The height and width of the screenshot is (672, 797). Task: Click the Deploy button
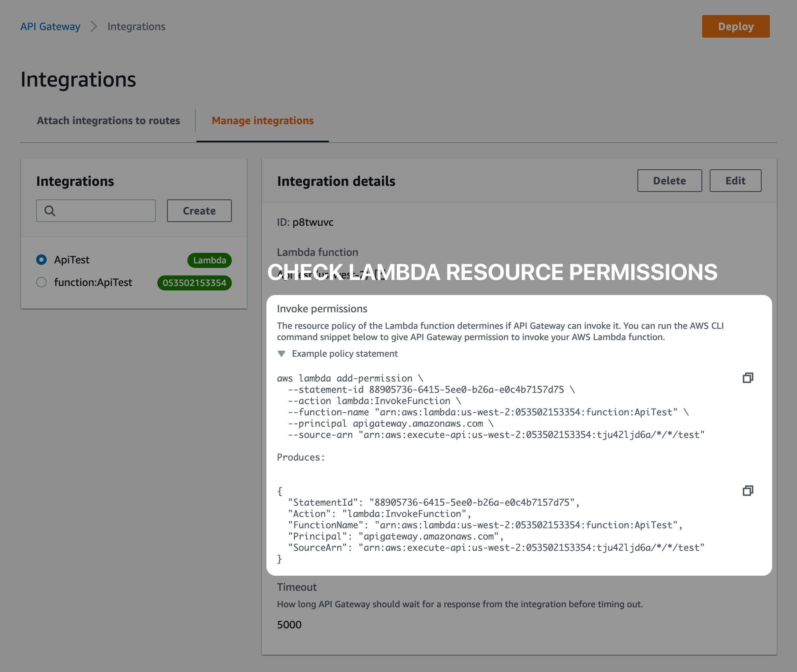(735, 26)
